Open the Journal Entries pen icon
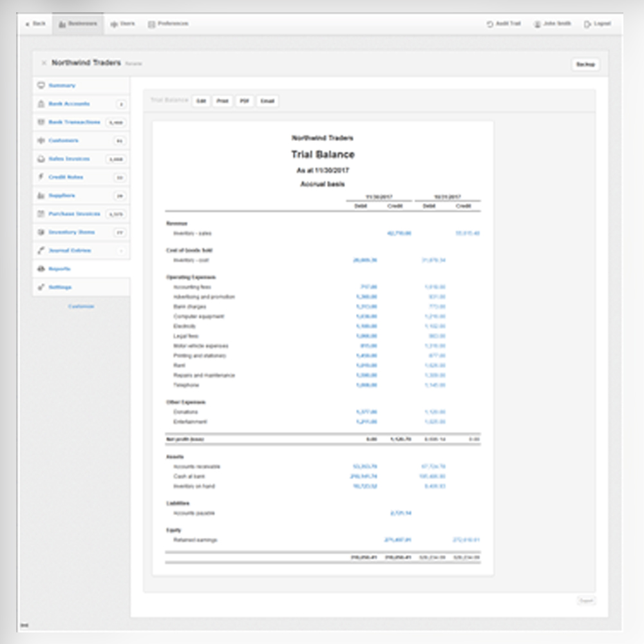Image resolution: width=644 pixels, height=644 pixels. (x=41, y=251)
